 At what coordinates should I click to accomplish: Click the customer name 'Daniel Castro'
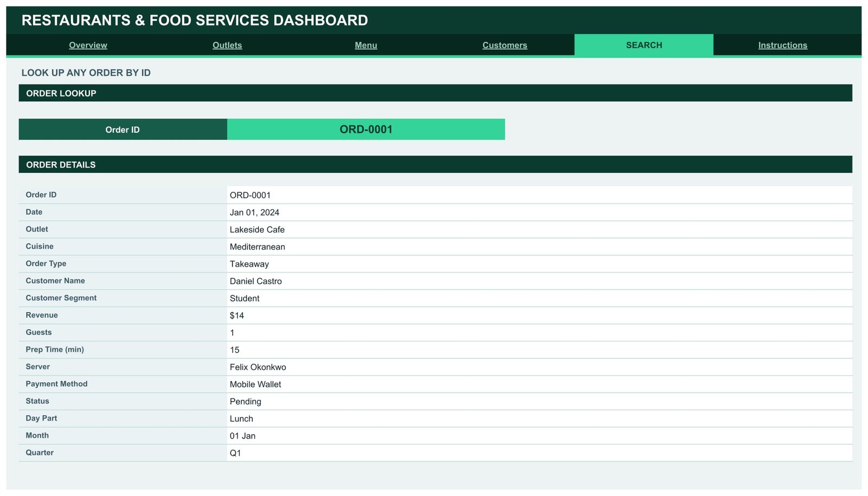coord(256,281)
